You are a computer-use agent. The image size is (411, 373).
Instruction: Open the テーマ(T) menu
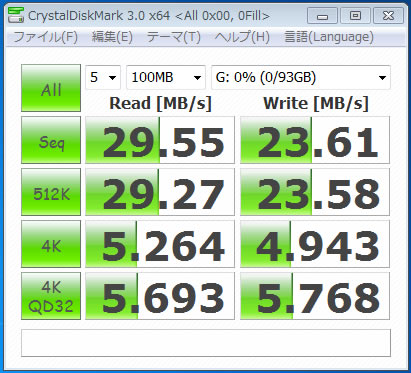(174, 37)
